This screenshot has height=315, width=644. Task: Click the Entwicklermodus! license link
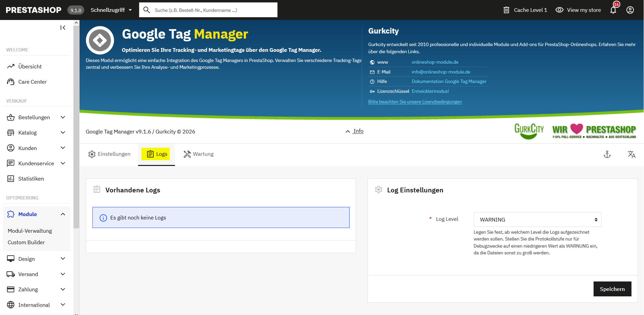(x=430, y=91)
